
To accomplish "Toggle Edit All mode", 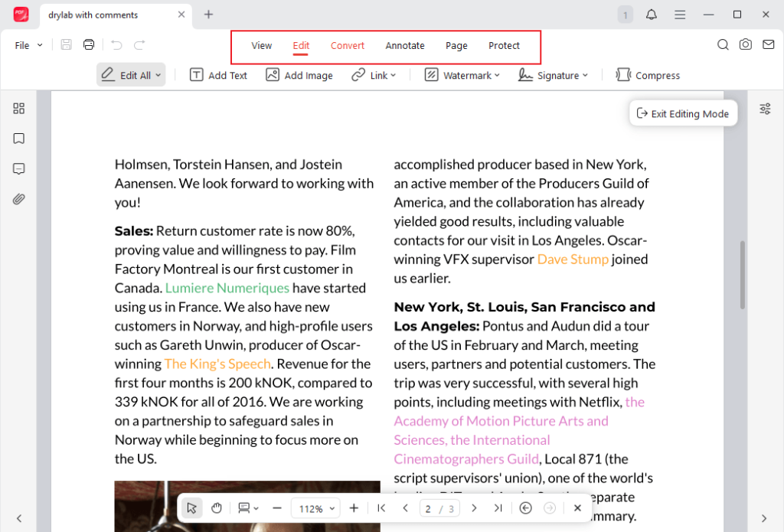I will pyautogui.click(x=130, y=74).
